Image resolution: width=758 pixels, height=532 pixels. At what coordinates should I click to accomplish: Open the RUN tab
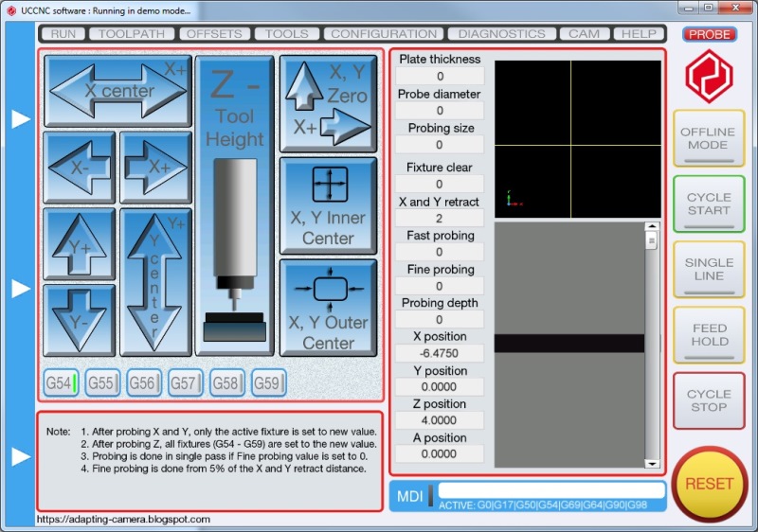63,34
